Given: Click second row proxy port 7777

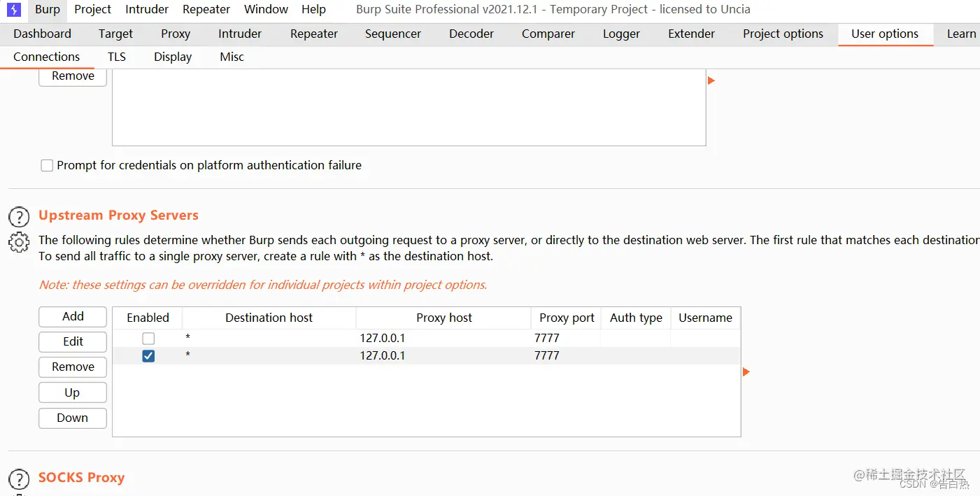Looking at the screenshot, I should (x=547, y=356).
